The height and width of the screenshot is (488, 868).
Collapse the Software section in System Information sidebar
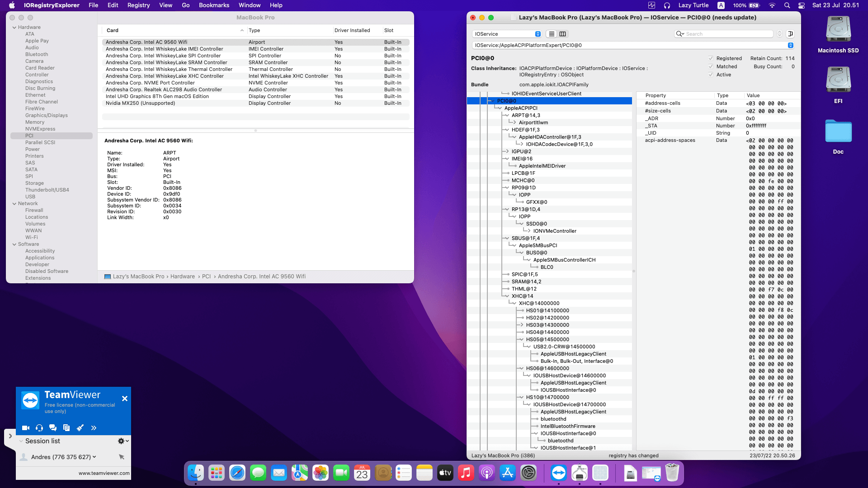[14, 244]
